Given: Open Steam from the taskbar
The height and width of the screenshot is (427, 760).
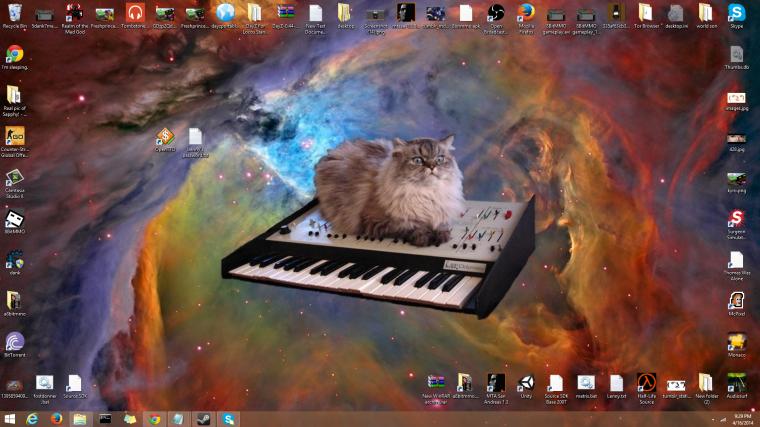Looking at the screenshot, I should pos(204,419).
